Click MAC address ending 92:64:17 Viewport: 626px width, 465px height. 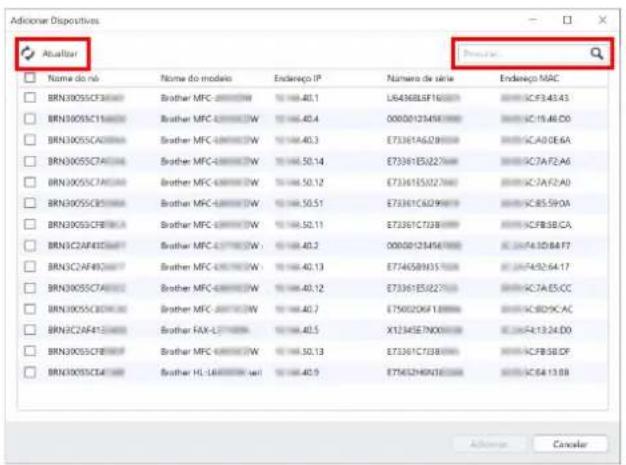click(x=535, y=267)
